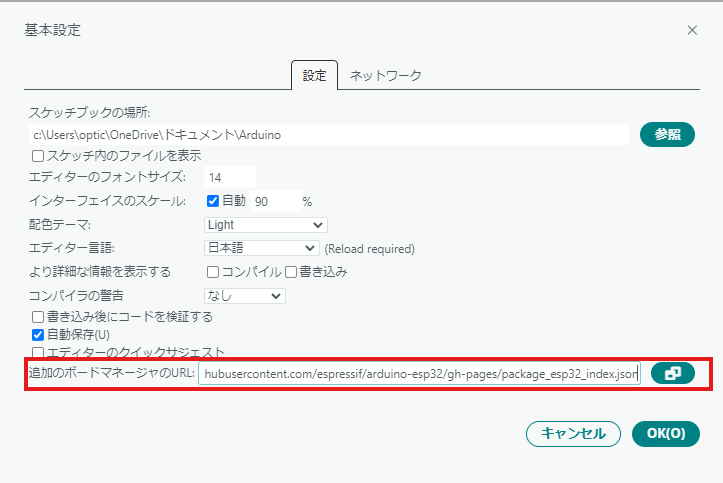Enable スケッチ内のファイルを表示 checkbox
The width and height of the screenshot is (723, 483).
coord(38,156)
